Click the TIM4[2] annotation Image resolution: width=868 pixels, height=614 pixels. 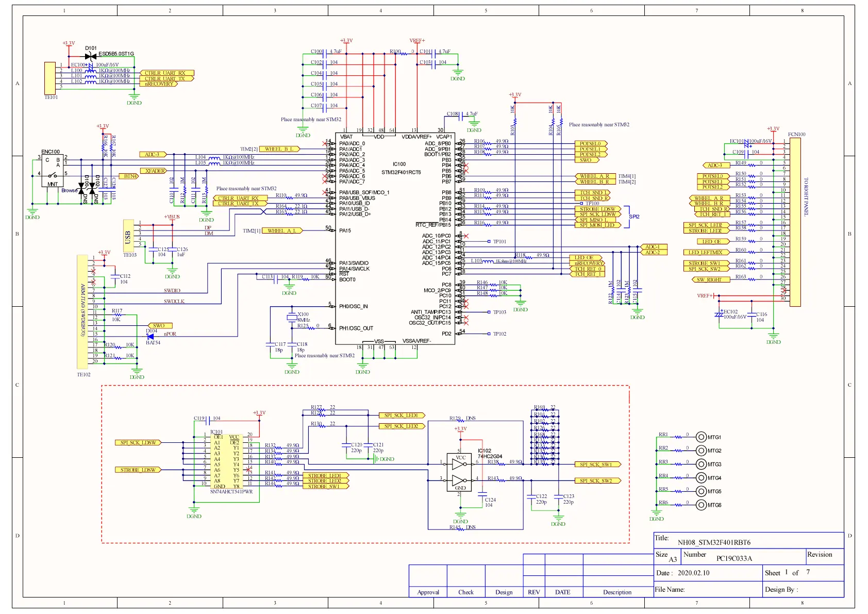tap(627, 181)
